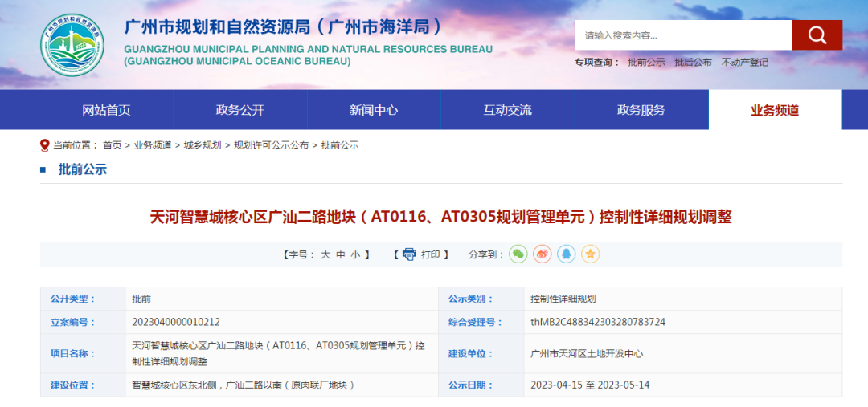Set font size to 中
This screenshot has width=868, height=407.
click(x=341, y=254)
